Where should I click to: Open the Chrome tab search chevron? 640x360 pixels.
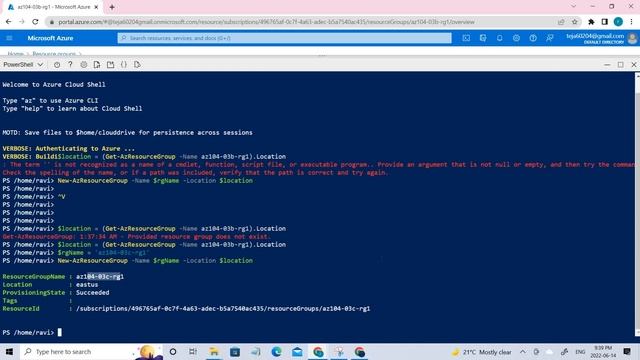point(573,7)
